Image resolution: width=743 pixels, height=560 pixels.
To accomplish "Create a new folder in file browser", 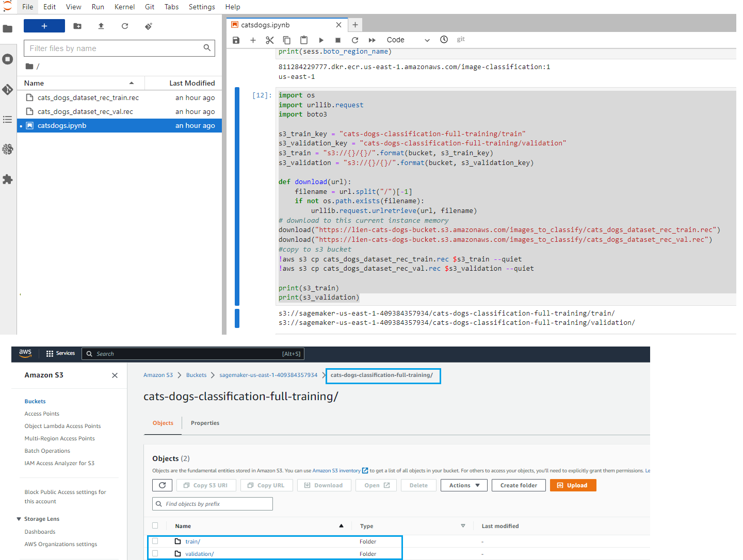I will coord(77,26).
